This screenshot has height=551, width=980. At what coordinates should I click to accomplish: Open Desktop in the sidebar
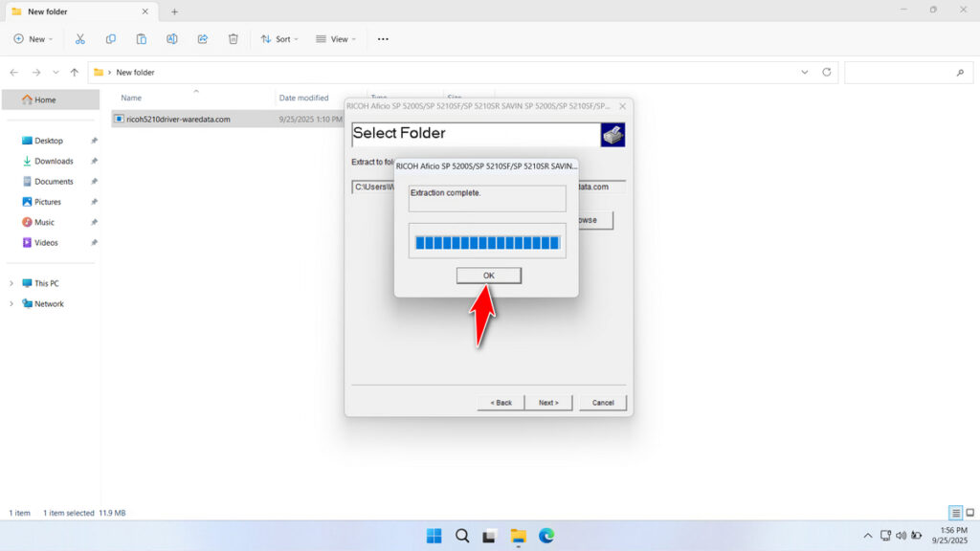pos(48,141)
